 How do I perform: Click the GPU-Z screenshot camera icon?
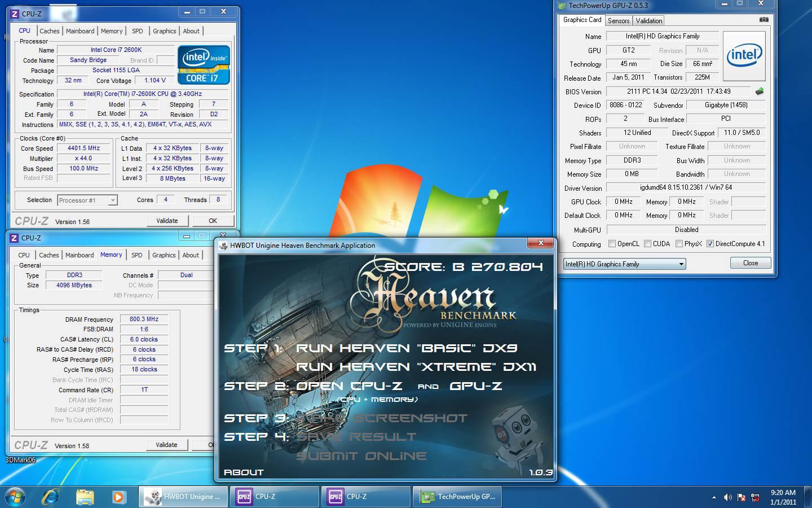[x=764, y=20]
